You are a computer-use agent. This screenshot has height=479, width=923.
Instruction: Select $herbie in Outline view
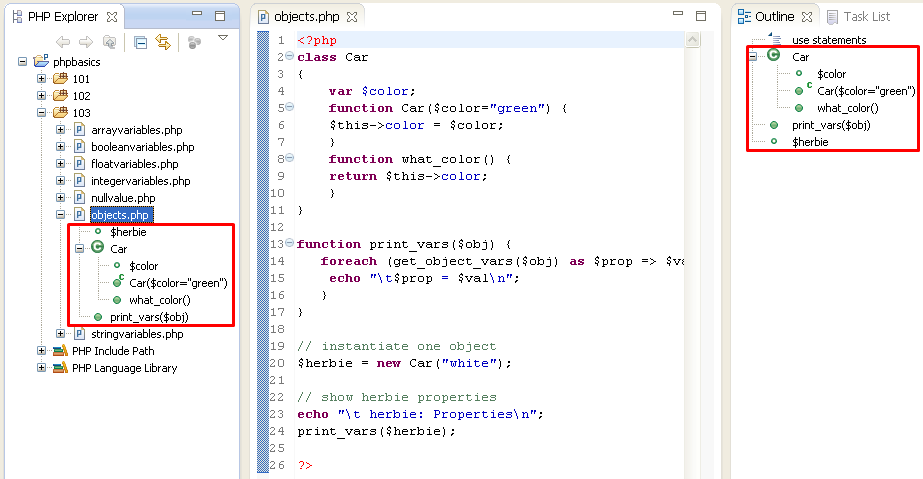click(x=810, y=142)
